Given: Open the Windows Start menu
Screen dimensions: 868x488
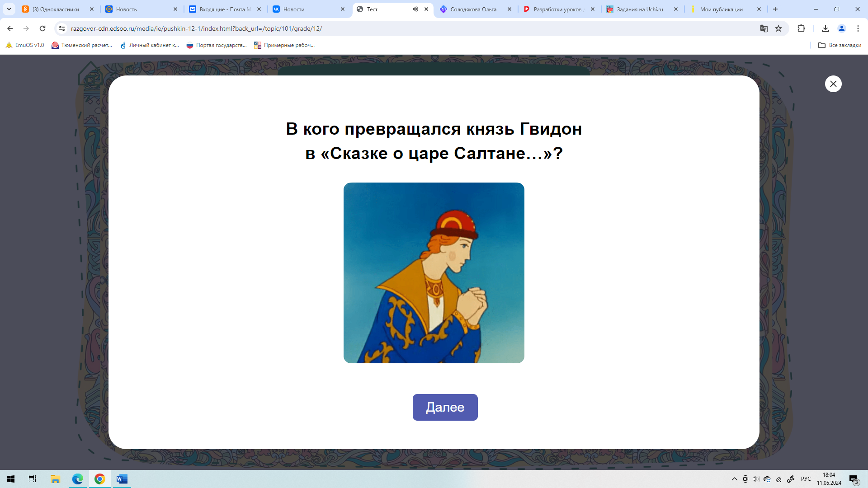Looking at the screenshot, I should (11, 479).
